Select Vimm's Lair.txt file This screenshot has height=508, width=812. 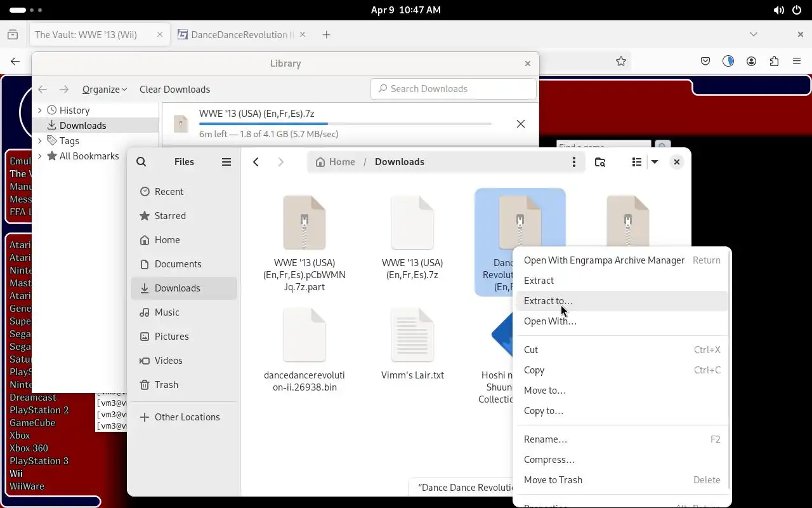412,345
